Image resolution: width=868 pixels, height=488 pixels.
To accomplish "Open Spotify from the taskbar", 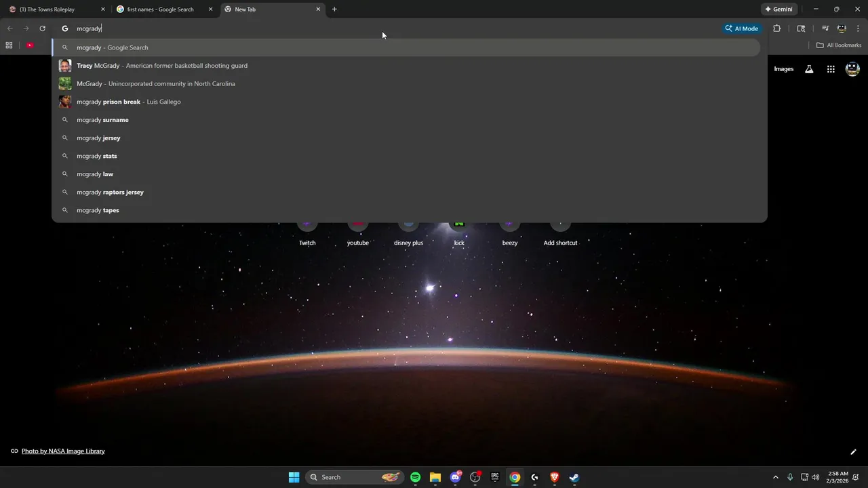I will click(x=416, y=477).
